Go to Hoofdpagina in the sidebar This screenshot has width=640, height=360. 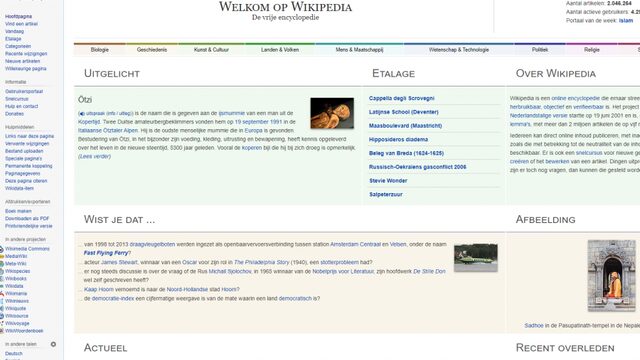[x=18, y=16]
